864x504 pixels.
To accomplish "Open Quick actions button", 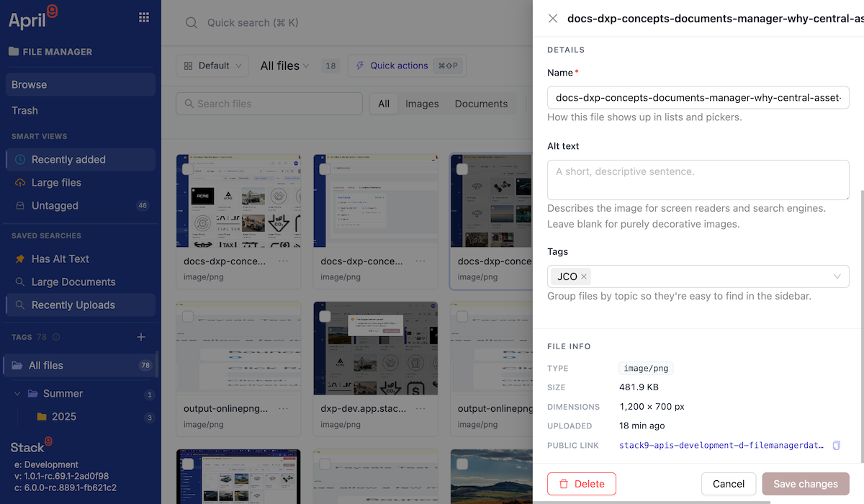I will tap(407, 66).
